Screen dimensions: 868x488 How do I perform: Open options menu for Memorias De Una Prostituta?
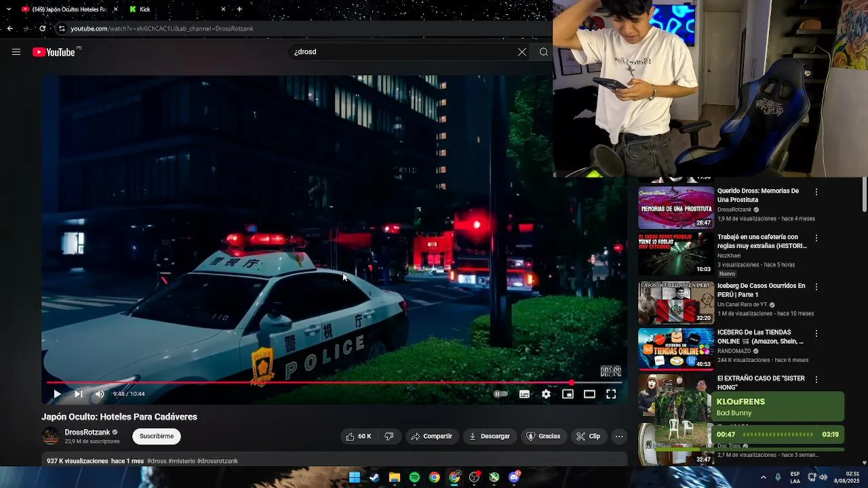click(816, 192)
